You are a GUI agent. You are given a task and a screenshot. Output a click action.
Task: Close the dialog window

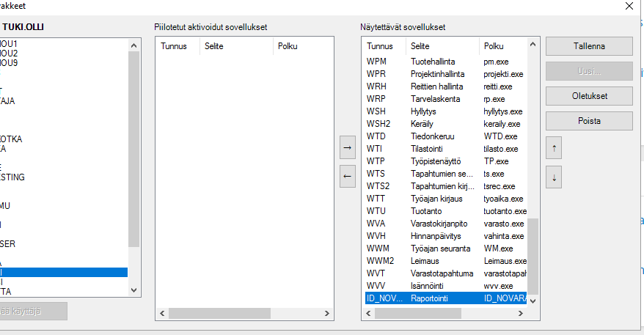tap(629, 6)
